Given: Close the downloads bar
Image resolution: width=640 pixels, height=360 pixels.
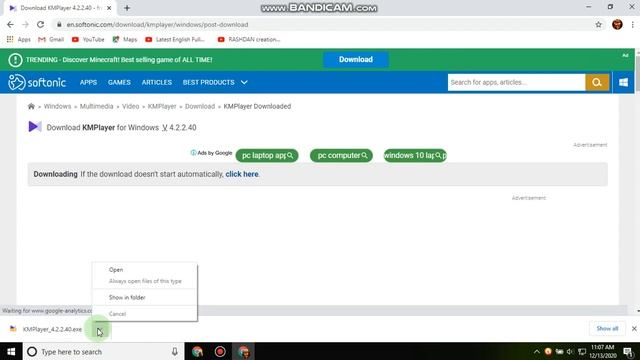Looking at the screenshot, I should pyautogui.click(x=634, y=329).
